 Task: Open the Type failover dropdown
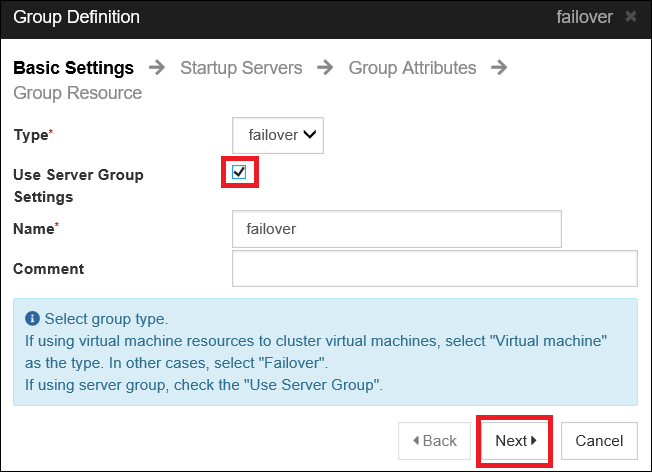coord(278,135)
